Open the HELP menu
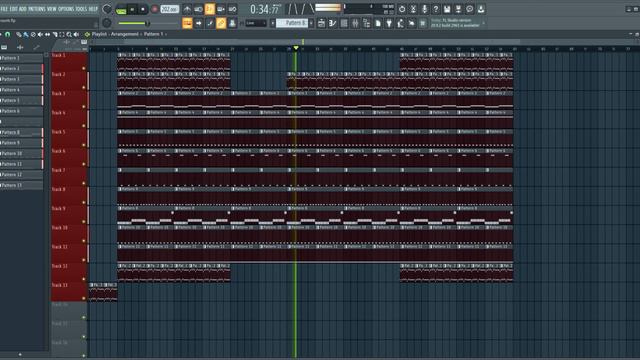The image size is (640, 360). [93, 9]
